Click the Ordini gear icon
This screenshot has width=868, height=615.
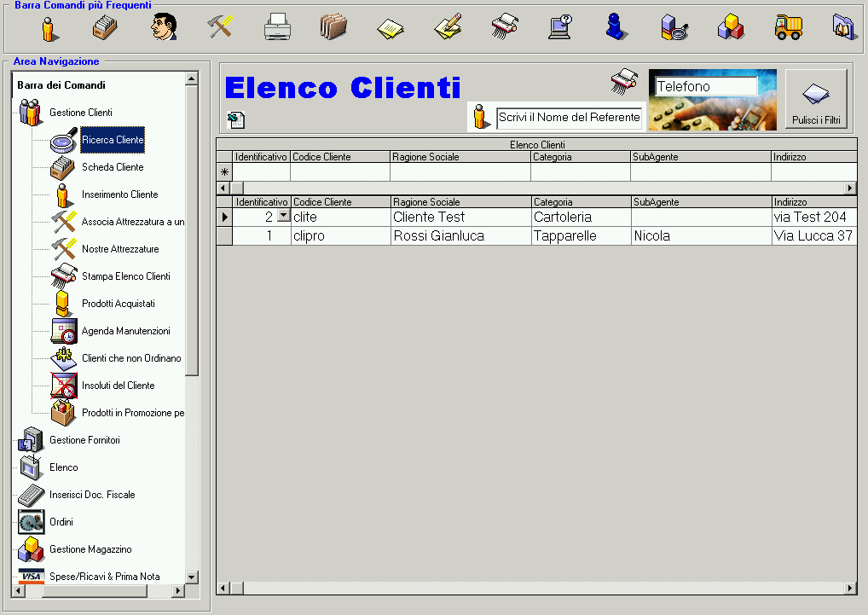click(31, 522)
